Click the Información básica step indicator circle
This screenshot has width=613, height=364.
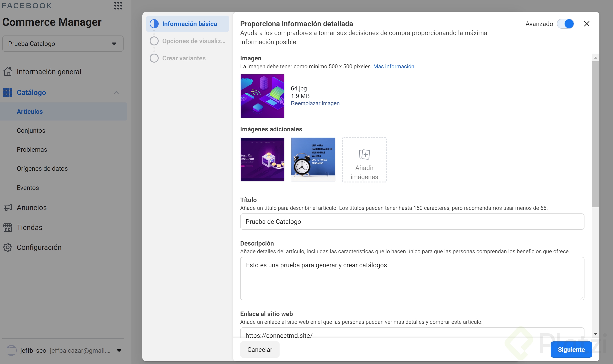pos(154,24)
